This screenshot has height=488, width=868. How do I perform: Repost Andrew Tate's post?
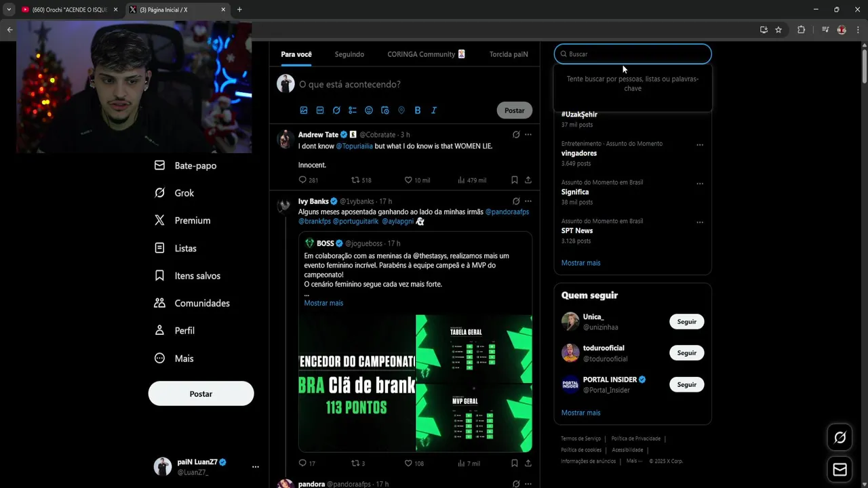point(355,180)
